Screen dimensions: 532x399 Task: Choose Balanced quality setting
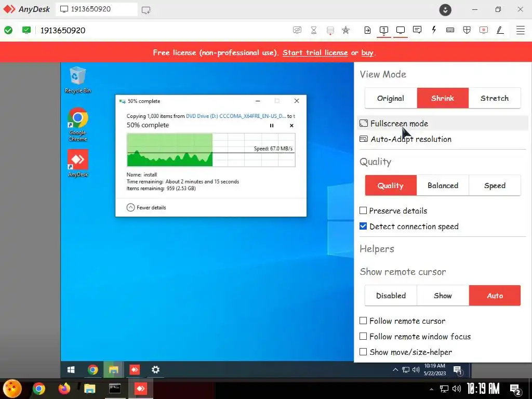[443, 185]
